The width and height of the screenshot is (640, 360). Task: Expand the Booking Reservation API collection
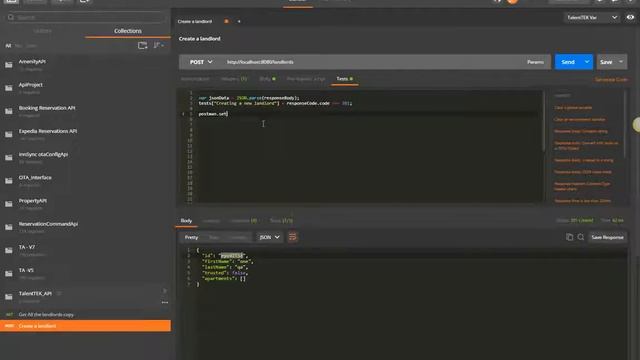[47, 108]
